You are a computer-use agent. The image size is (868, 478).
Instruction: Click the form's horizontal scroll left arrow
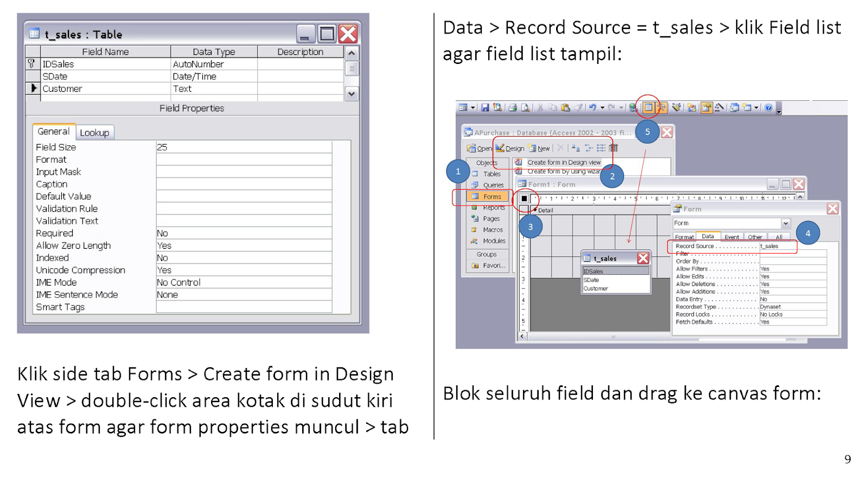(522, 337)
